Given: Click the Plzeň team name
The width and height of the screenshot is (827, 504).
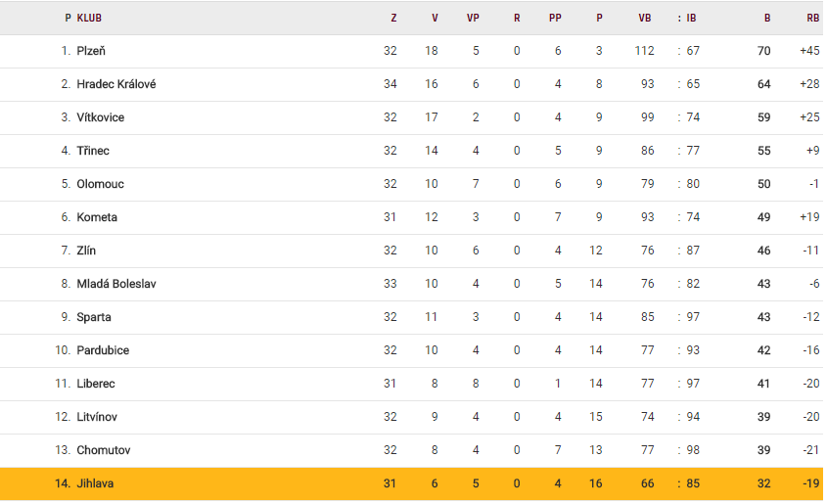Looking at the screenshot, I should coord(91,51).
